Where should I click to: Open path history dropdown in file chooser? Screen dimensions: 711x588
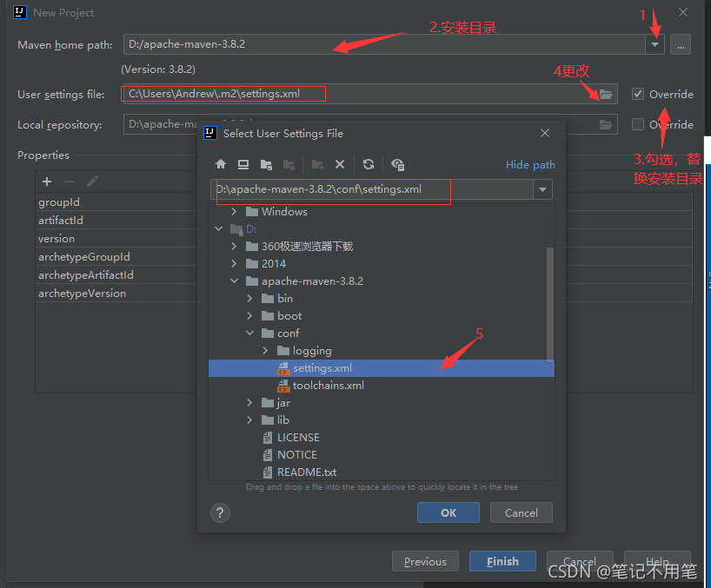coord(542,189)
